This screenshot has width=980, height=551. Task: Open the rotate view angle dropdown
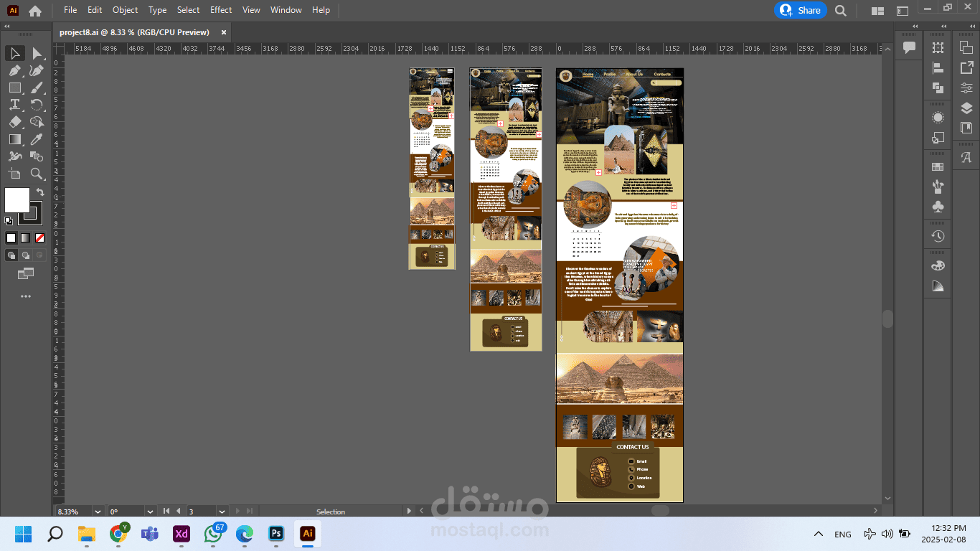click(x=150, y=512)
